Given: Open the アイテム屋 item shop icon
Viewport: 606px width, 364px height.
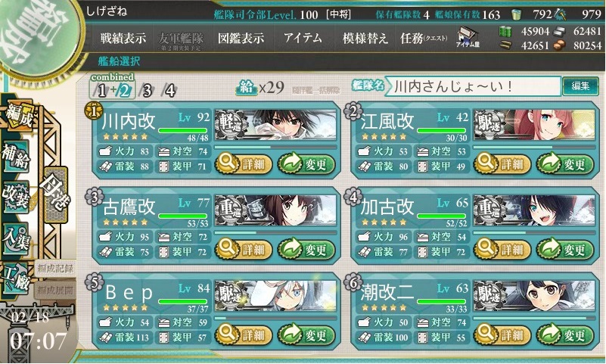Looking at the screenshot, I should pos(468,37).
